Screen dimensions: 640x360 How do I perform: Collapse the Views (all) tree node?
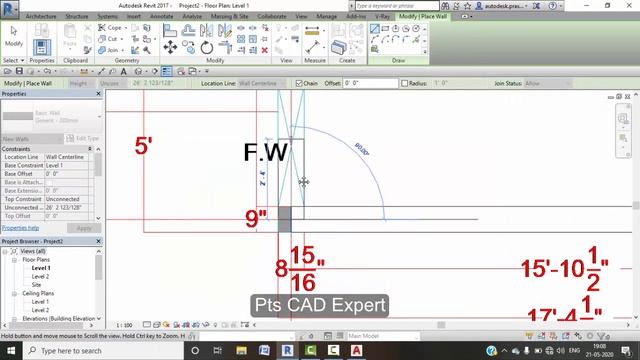click(x=5, y=251)
